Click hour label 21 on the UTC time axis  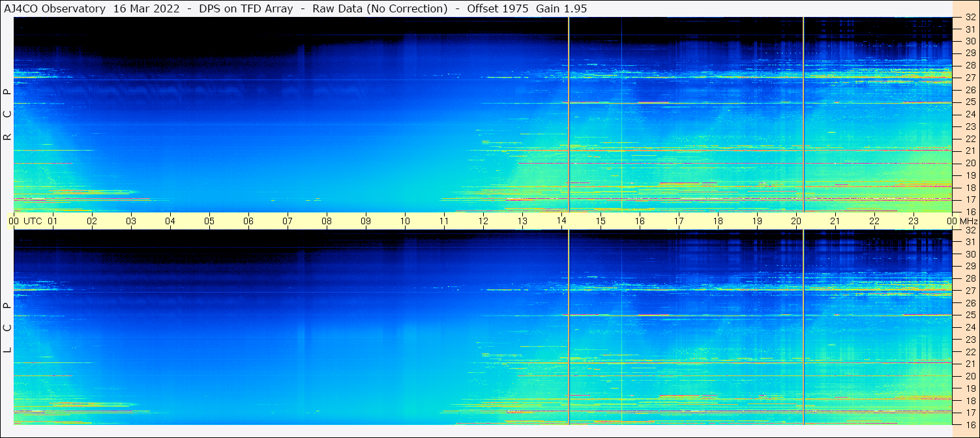click(835, 221)
